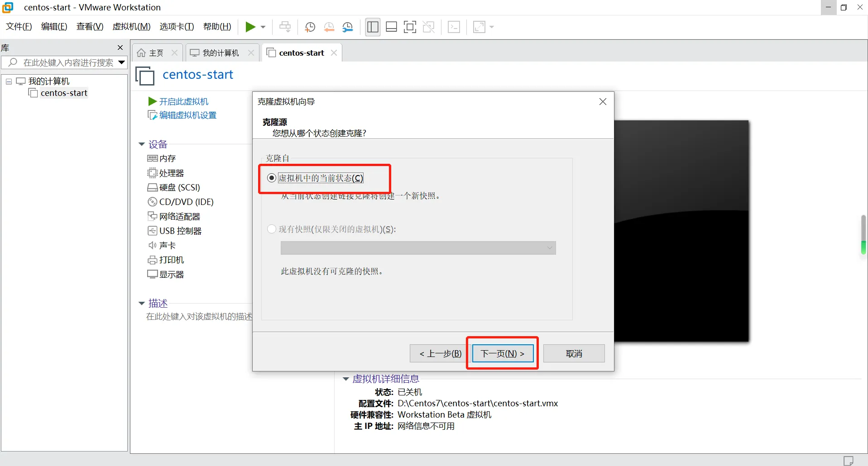Click the unity mode toolbar icon
The image size is (868, 466).
tap(428, 27)
